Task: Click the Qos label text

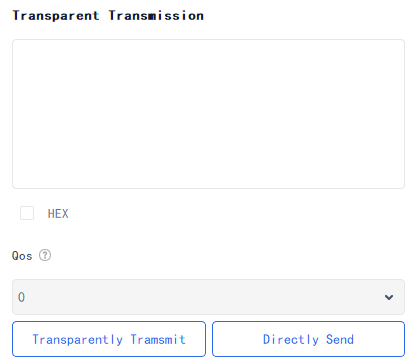Action: point(22,256)
